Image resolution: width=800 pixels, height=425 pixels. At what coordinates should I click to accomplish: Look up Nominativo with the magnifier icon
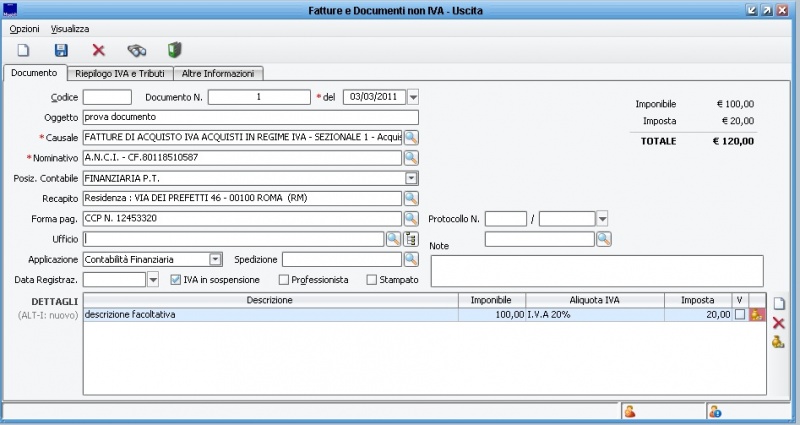coord(411,158)
